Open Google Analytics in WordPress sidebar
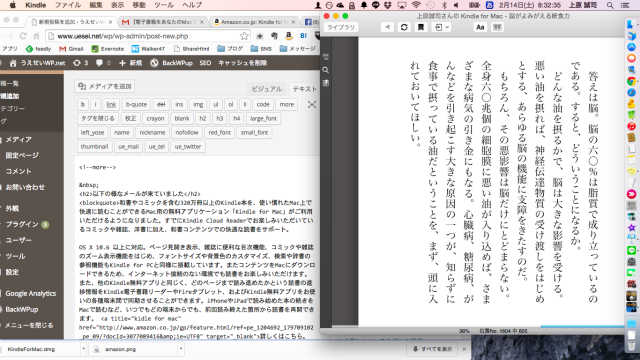This screenshot has width=640, height=360. 31,293
